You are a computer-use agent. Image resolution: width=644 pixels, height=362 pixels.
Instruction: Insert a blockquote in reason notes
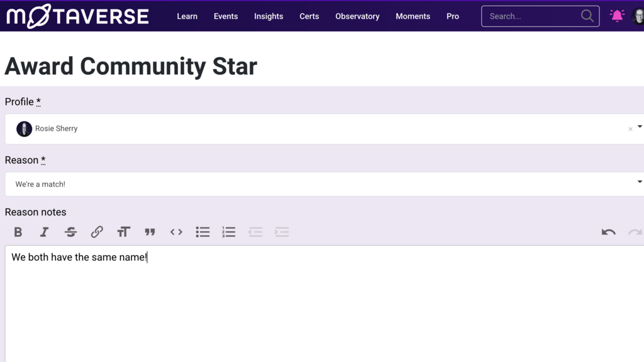(x=150, y=232)
